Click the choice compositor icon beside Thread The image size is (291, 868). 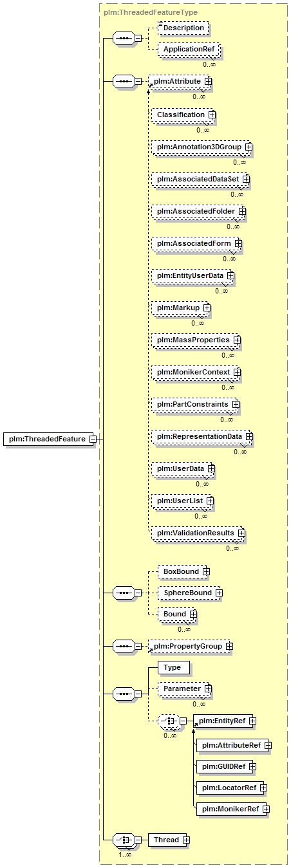click(123, 840)
